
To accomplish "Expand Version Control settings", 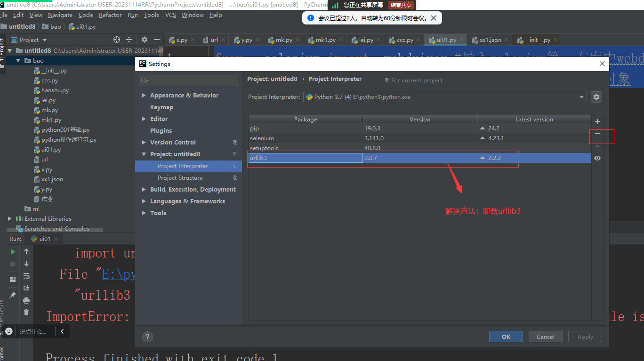I will pyautogui.click(x=144, y=143).
